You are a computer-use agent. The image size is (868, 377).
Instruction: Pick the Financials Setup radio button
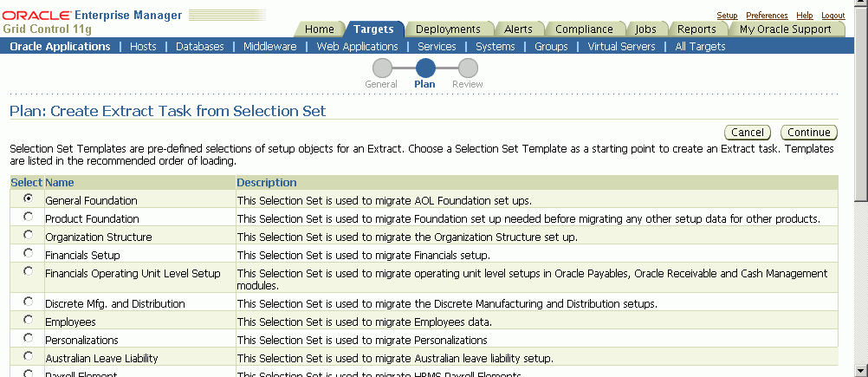[28, 253]
